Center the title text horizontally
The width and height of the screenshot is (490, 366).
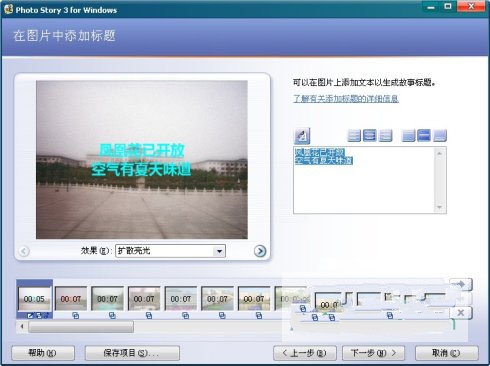[370, 136]
